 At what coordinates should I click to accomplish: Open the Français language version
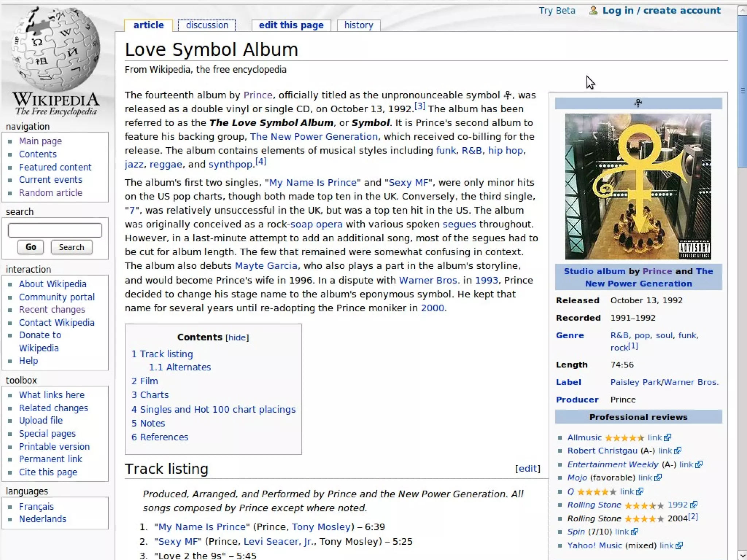(x=36, y=506)
